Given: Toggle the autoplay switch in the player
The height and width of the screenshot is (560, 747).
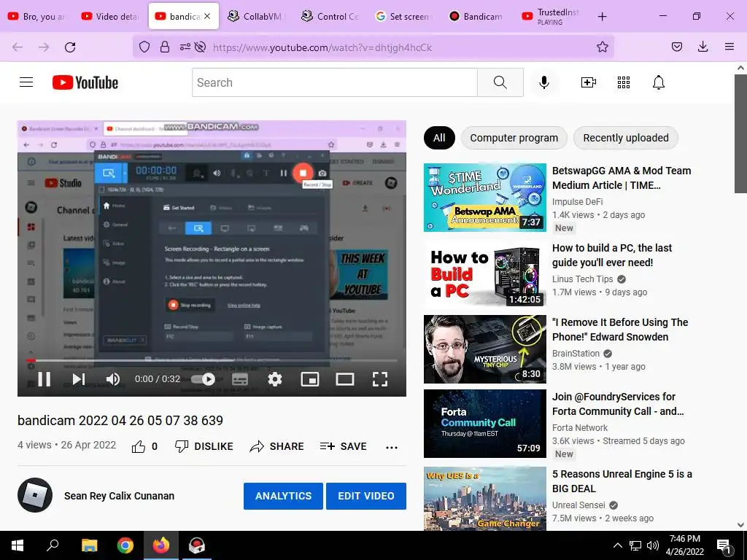Looking at the screenshot, I should 203,379.
